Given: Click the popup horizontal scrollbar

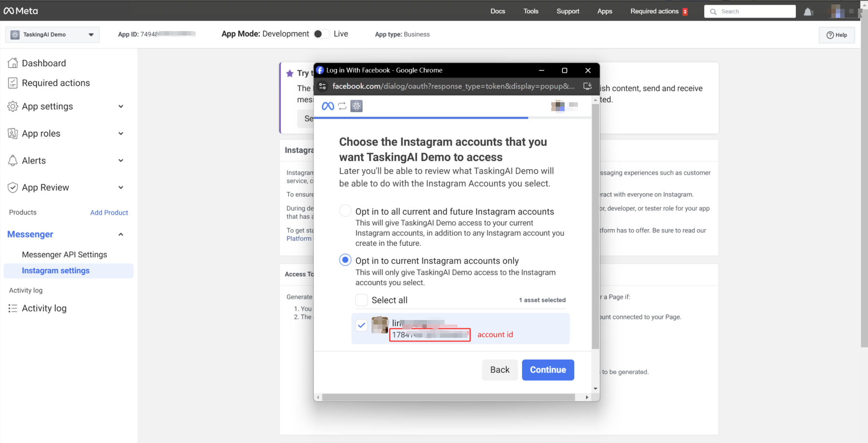Looking at the screenshot, I should point(448,397).
